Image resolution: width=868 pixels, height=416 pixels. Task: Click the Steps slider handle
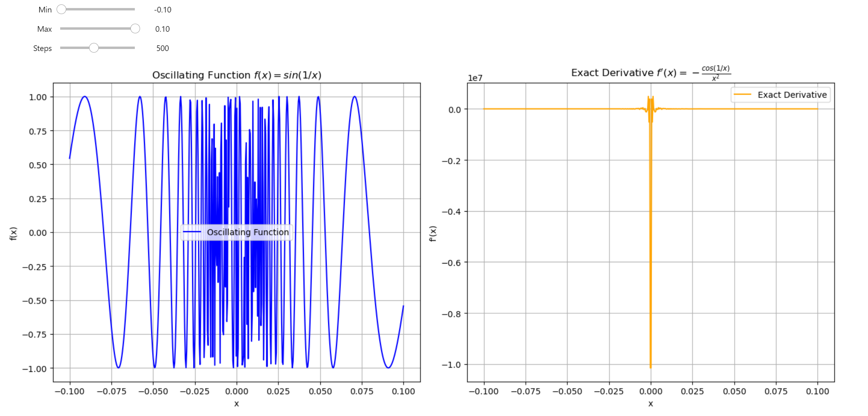(x=94, y=48)
